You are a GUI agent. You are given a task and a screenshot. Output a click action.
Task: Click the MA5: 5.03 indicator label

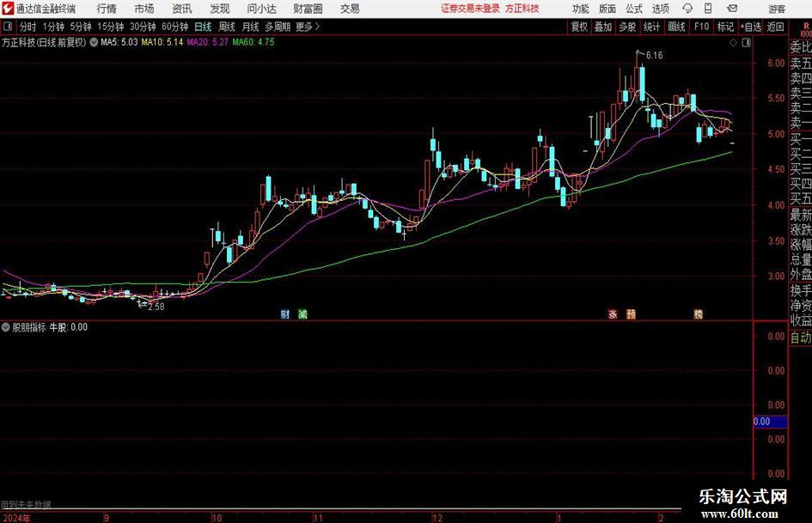click(119, 42)
